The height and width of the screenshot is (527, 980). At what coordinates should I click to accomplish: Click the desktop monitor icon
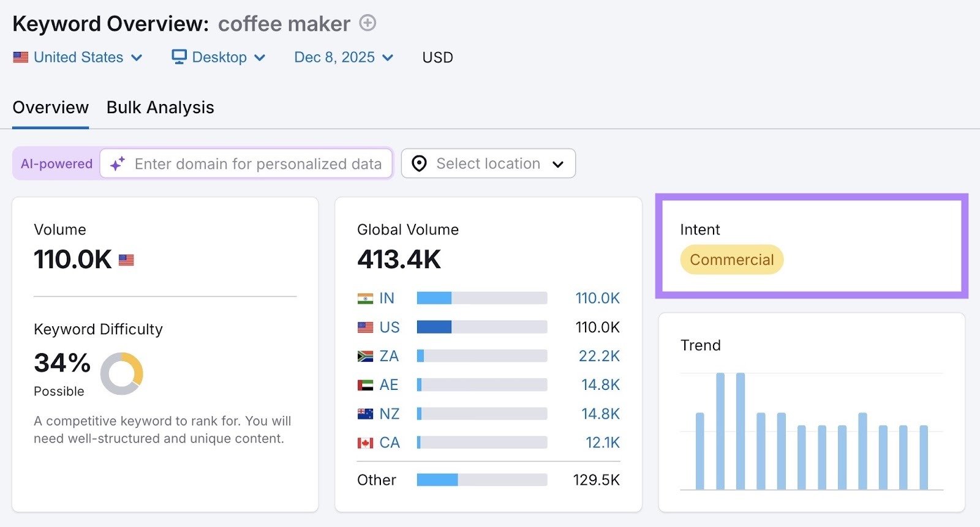179,57
